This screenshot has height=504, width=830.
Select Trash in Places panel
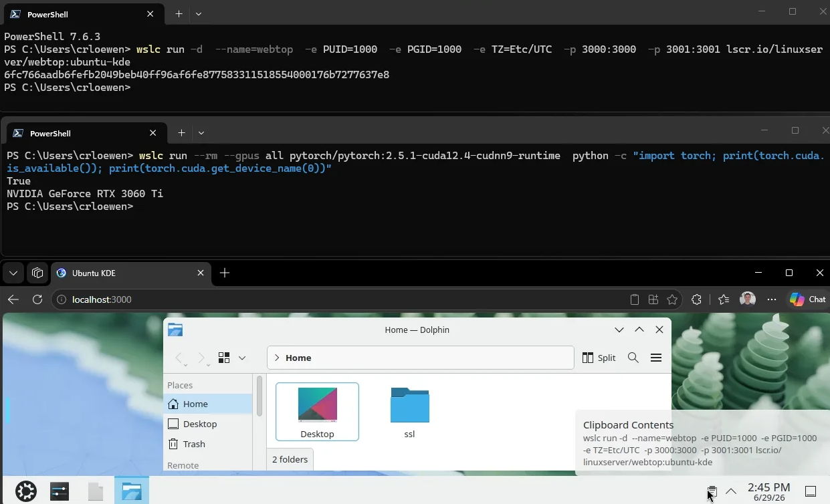(208, 444)
